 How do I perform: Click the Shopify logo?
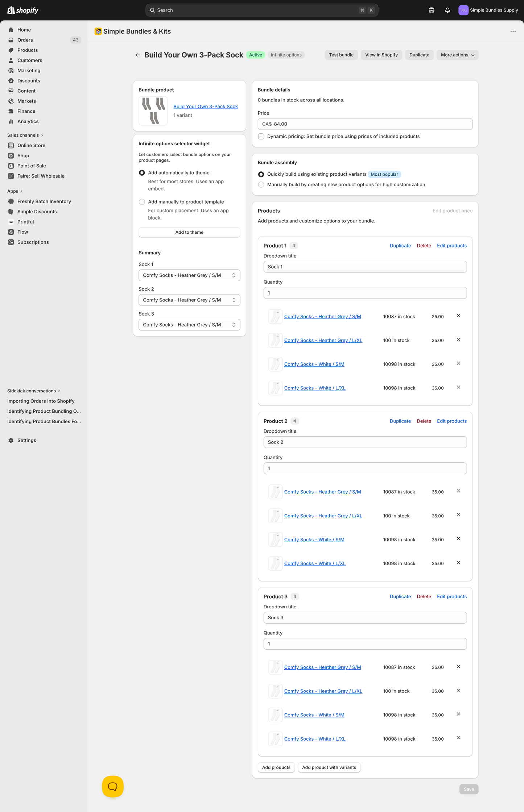coord(23,10)
